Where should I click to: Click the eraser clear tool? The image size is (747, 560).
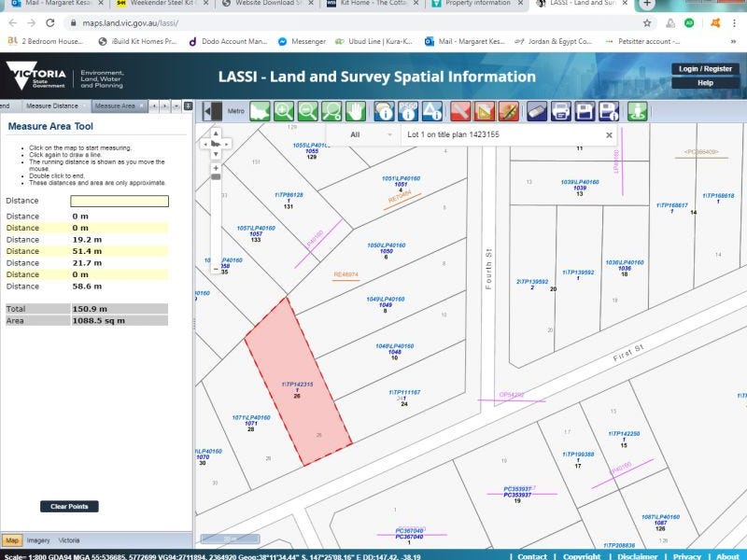pos(537,111)
